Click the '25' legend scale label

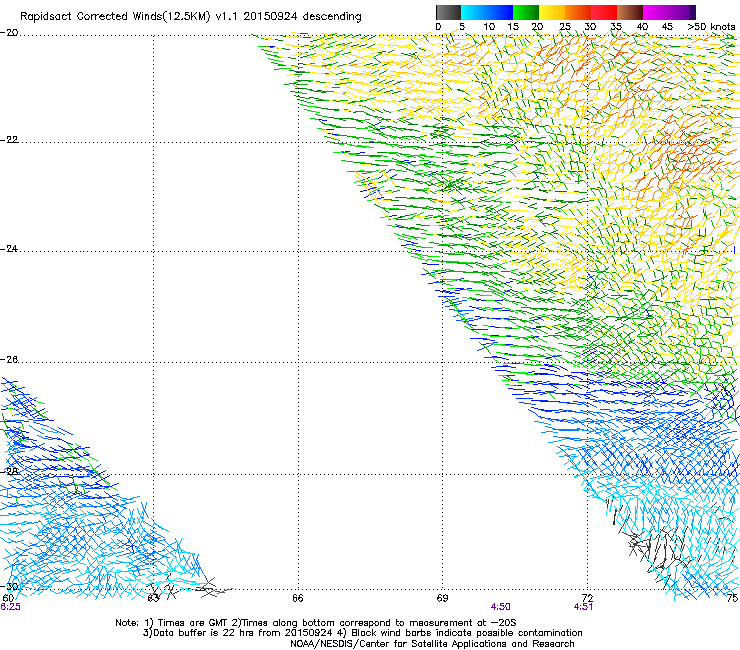click(x=565, y=26)
